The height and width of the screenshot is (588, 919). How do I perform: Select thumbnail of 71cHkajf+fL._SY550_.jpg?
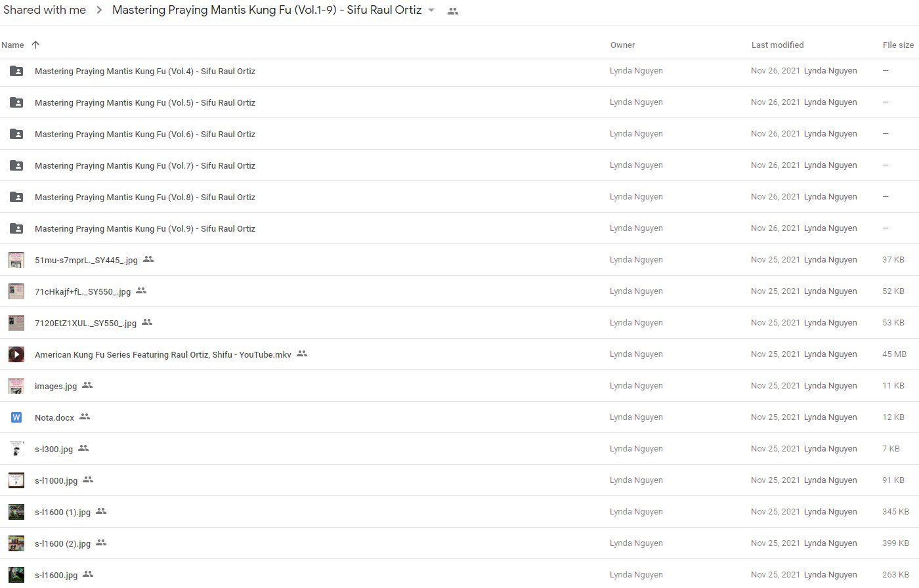click(x=16, y=291)
